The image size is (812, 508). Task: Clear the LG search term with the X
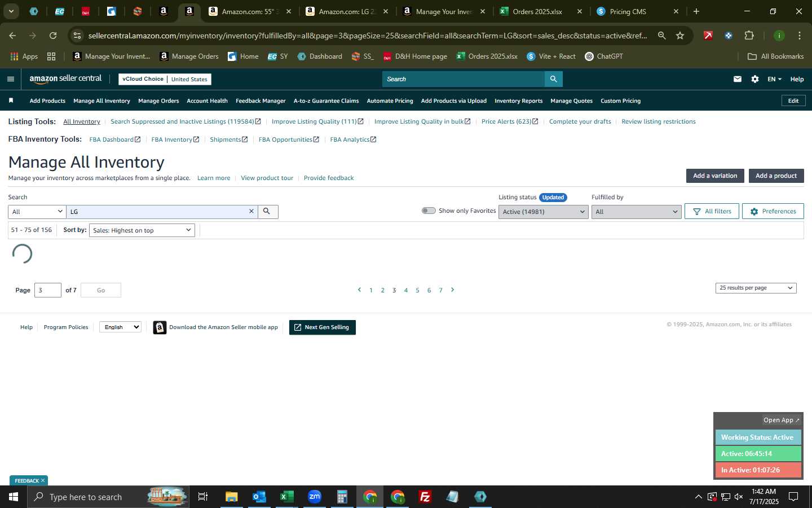click(251, 211)
